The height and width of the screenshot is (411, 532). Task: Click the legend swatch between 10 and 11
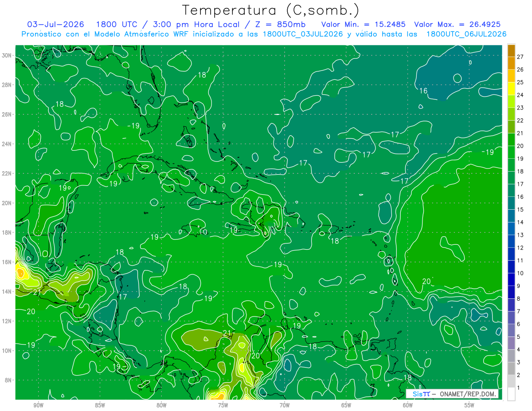511,266
